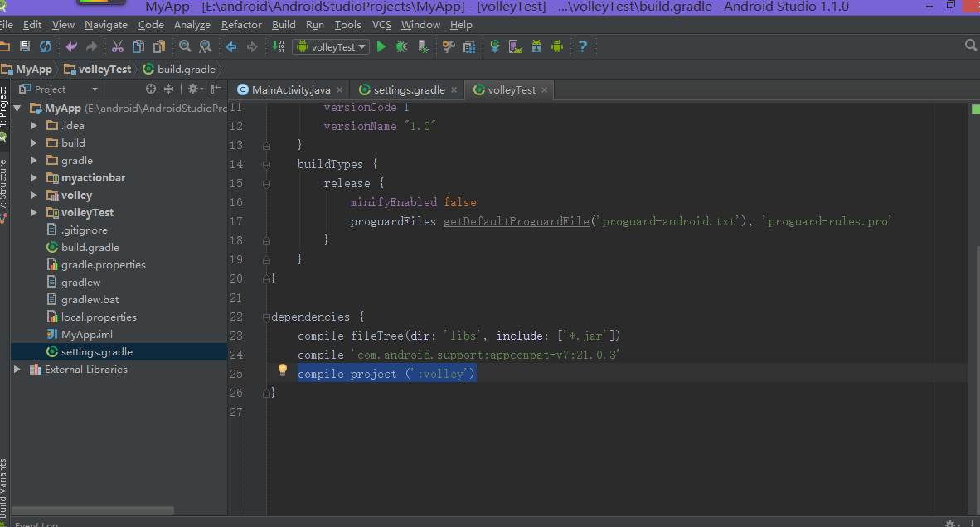Open Replace with the magnifier-A icon
The width and height of the screenshot is (980, 527).
pyautogui.click(x=205, y=47)
